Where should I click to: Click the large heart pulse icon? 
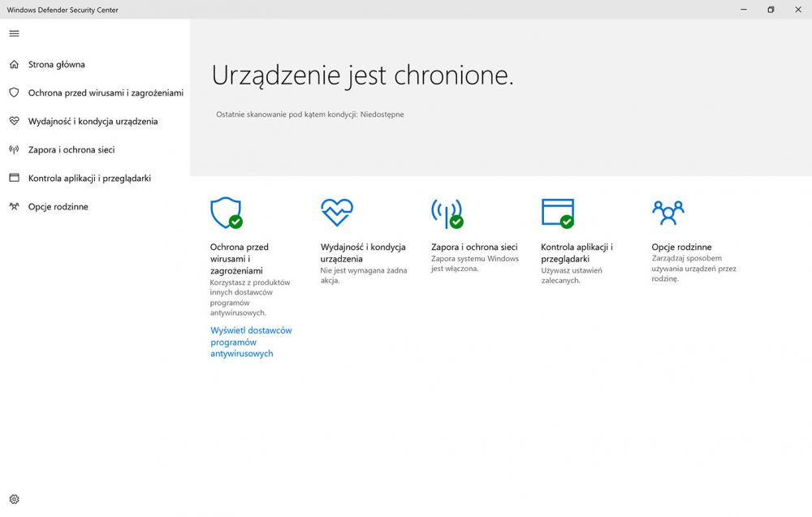click(x=337, y=212)
